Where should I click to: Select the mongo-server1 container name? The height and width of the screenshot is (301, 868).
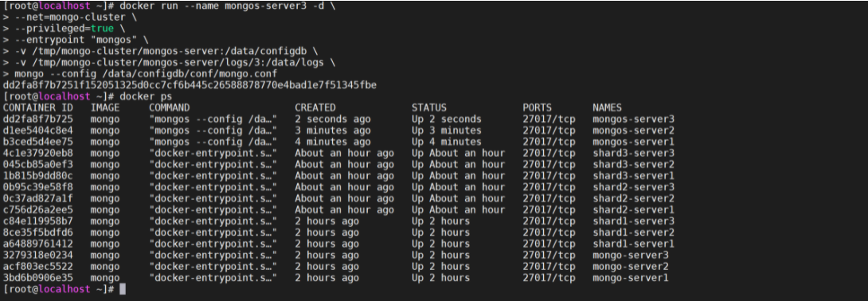coord(631,278)
